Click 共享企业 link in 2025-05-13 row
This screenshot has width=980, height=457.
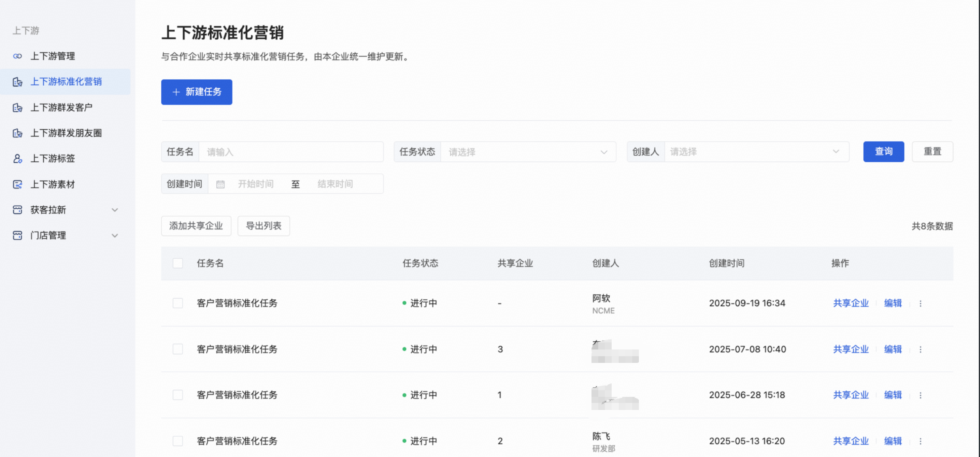pos(851,441)
